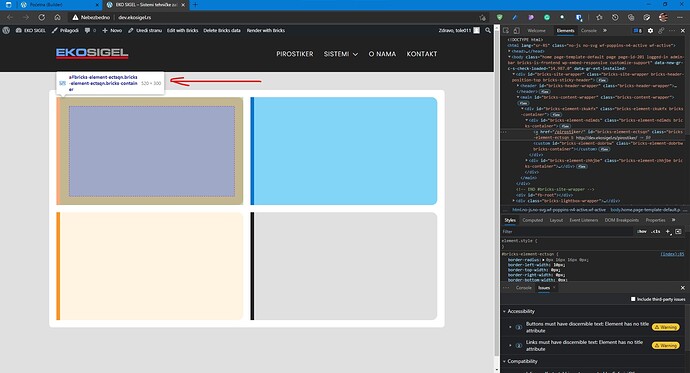The height and width of the screenshot is (373, 690).
Task: Close the Početna (Builder) tab
Action: (97, 5)
